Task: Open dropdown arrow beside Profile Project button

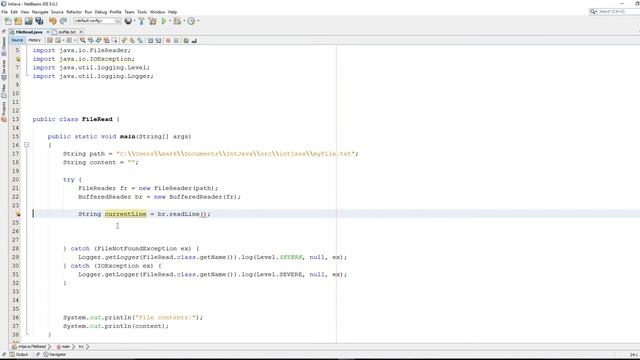Action: (x=198, y=21)
